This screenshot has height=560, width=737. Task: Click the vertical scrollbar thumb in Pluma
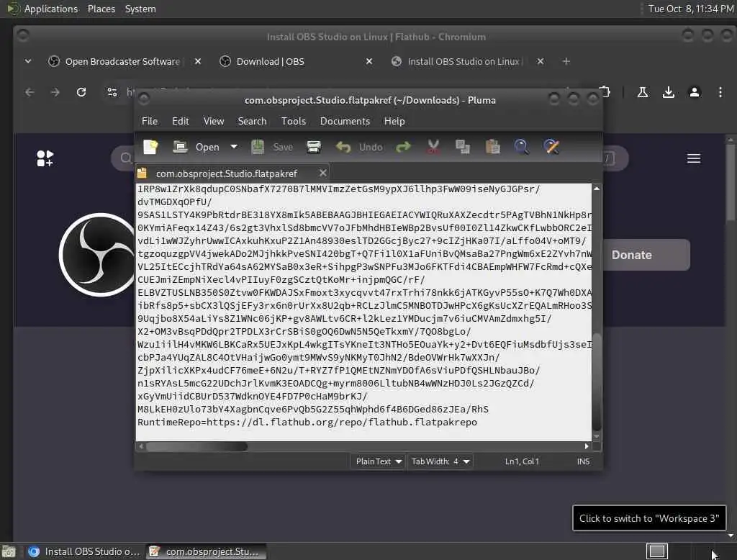click(x=597, y=381)
